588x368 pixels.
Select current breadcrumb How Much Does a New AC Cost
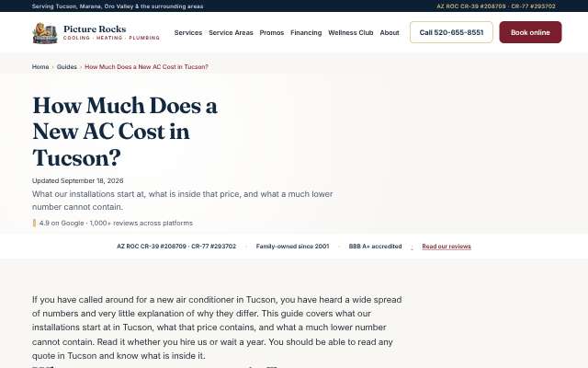(146, 67)
